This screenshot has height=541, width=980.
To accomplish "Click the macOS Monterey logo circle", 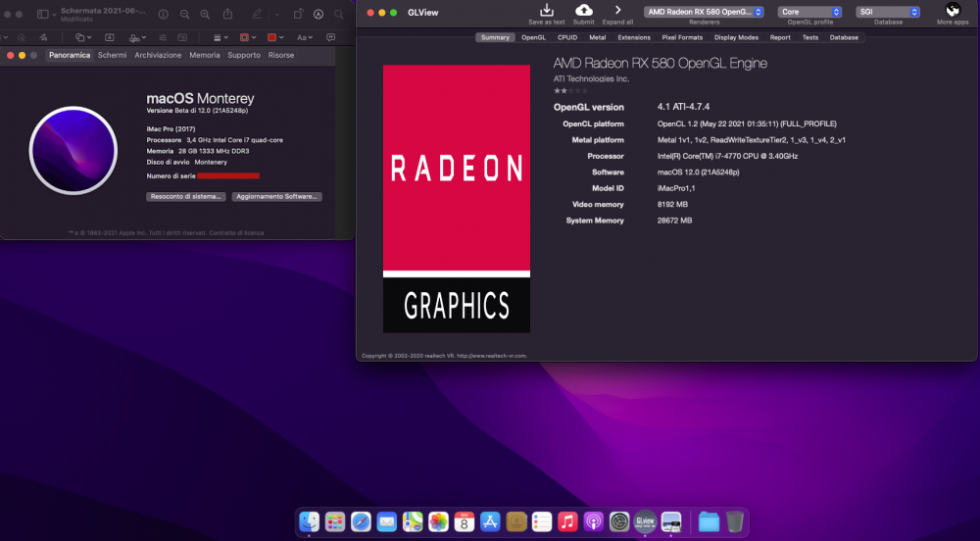I will (x=73, y=151).
